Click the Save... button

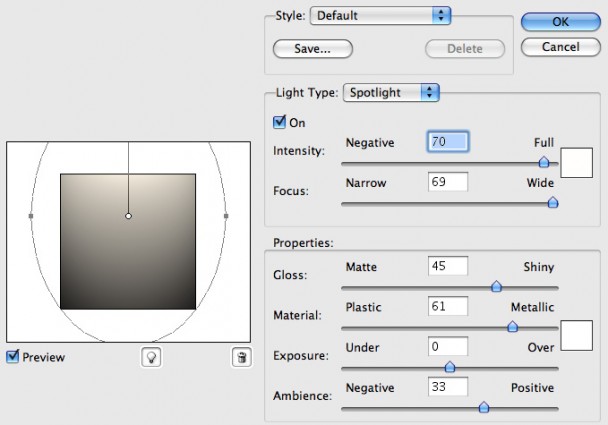(x=313, y=49)
